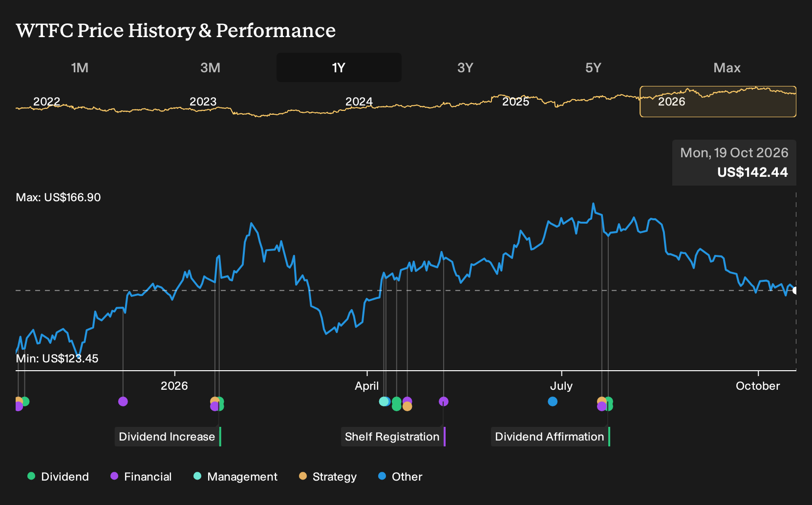
Task: Click the white endpoint dot on price line
Action: pyautogui.click(x=795, y=291)
